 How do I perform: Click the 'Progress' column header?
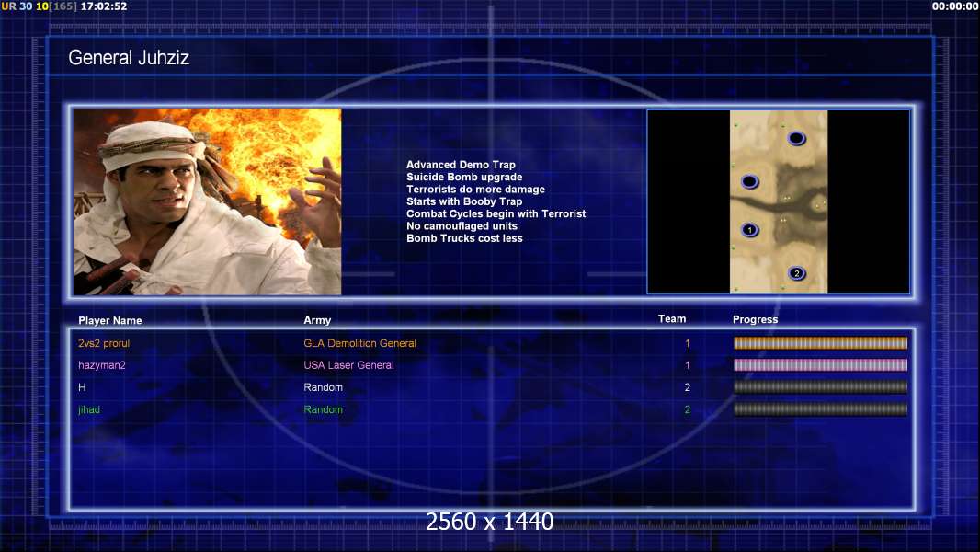pos(755,319)
